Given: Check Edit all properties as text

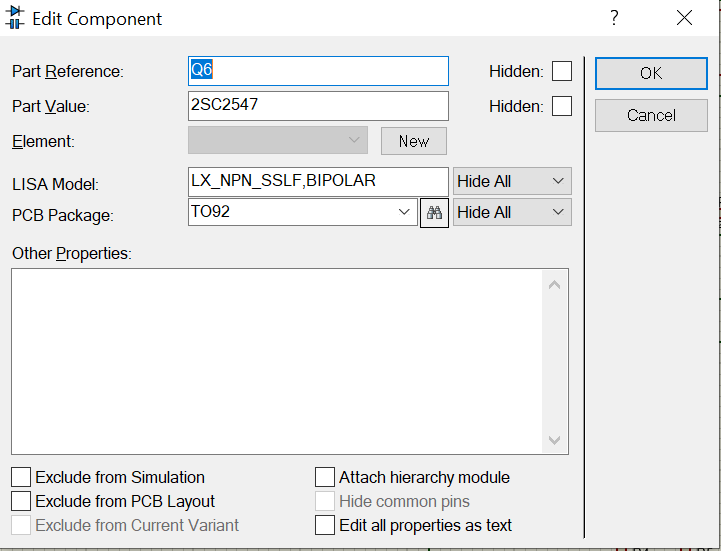Looking at the screenshot, I should click(325, 525).
